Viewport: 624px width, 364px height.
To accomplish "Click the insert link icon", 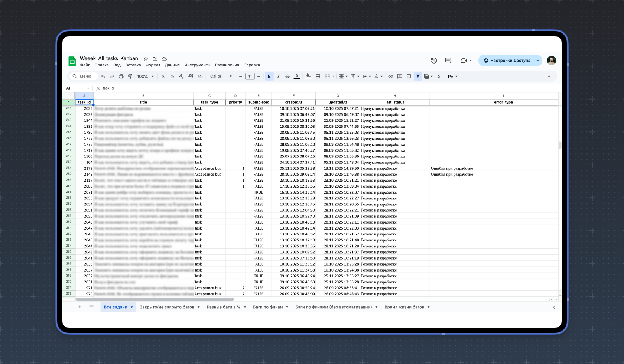I will click(390, 77).
